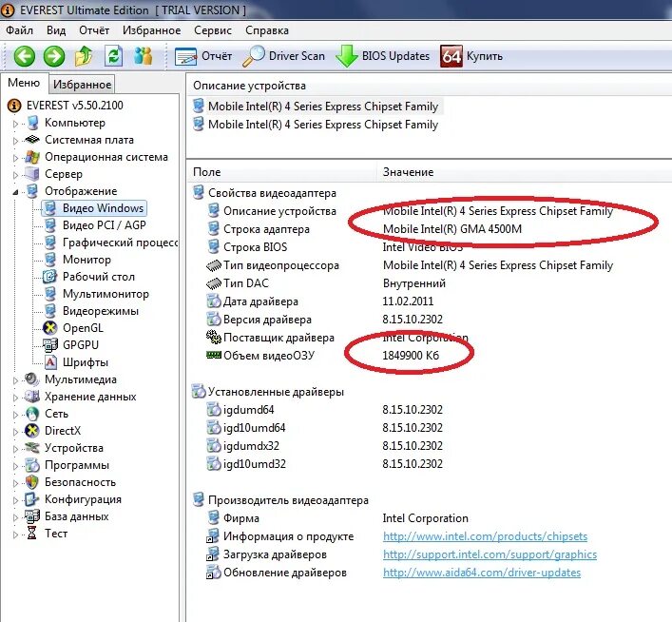
Task: Open the Вид menu
Action: coord(56,30)
